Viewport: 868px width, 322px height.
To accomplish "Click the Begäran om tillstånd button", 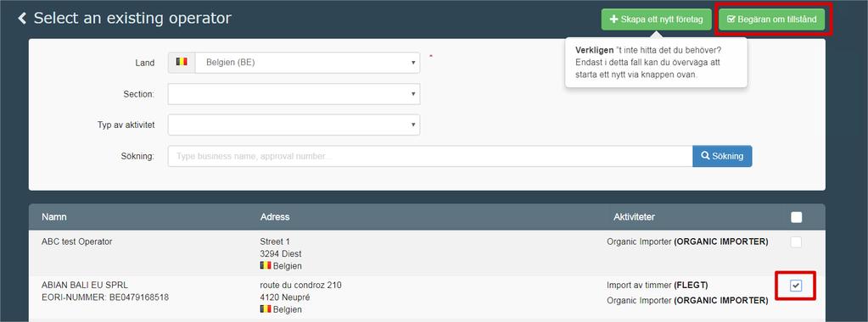I will pos(771,19).
